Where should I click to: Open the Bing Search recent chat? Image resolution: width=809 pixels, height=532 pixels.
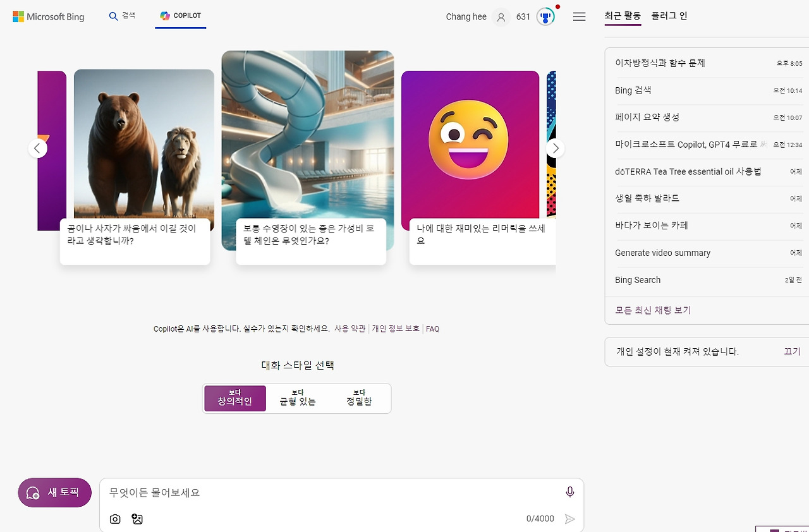[x=709, y=280]
